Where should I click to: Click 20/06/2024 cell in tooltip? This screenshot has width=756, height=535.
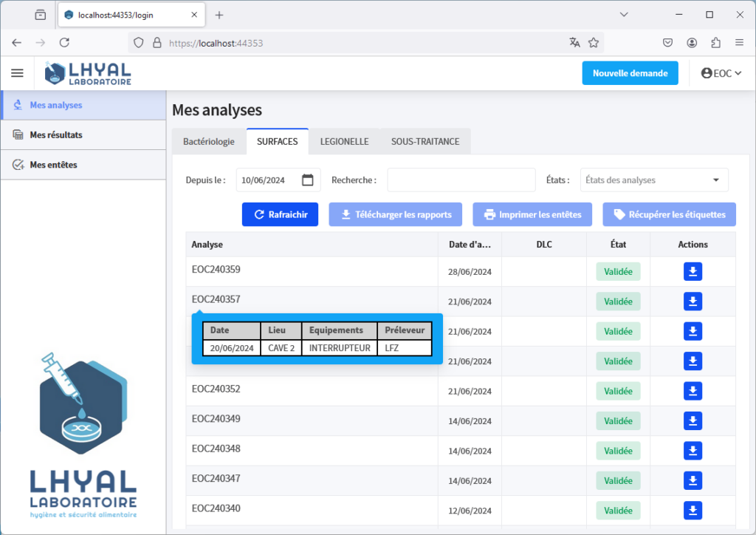(232, 348)
